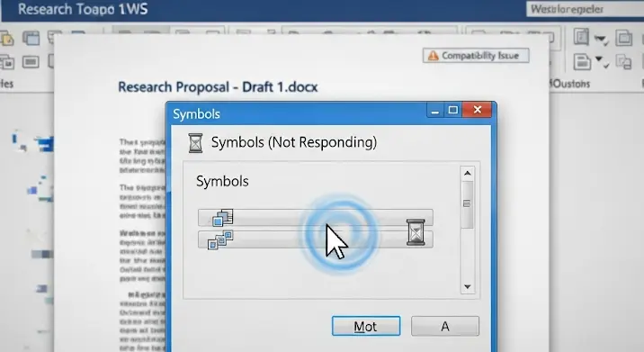Image resolution: width=644 pixels, height=352 pixels.
Task: Click the scroll up arrow in Symbols list
Action: click(467, 174)
